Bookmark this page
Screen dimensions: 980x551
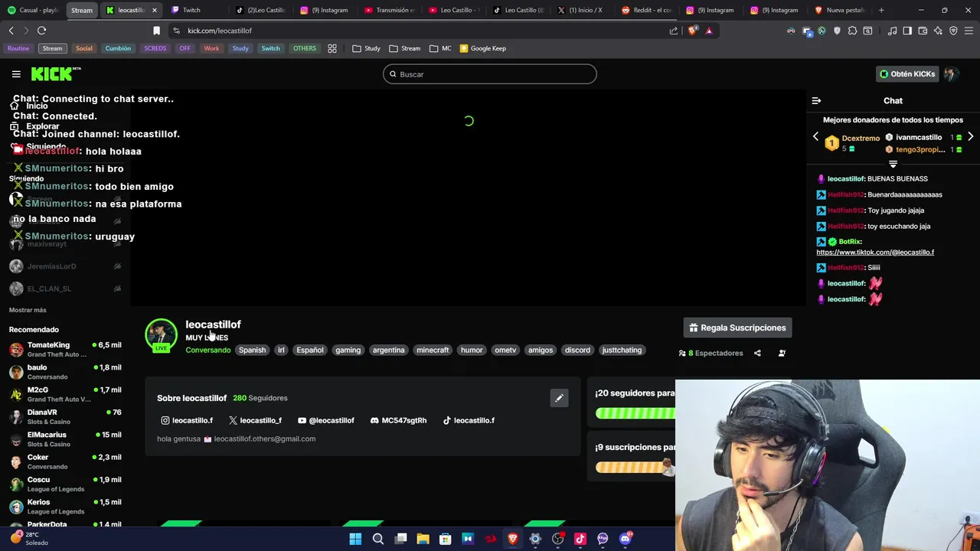[x=156, y=31]
